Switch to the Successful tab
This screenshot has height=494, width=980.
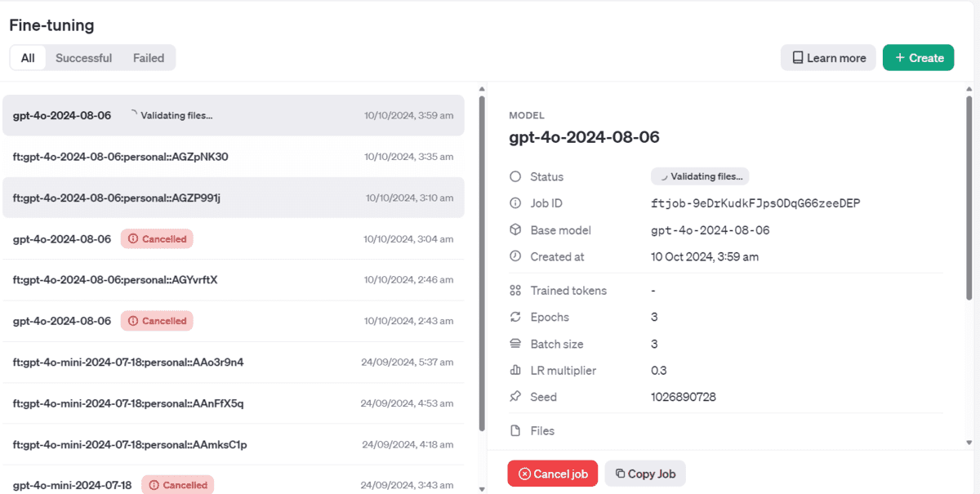(x=83, y=58)
